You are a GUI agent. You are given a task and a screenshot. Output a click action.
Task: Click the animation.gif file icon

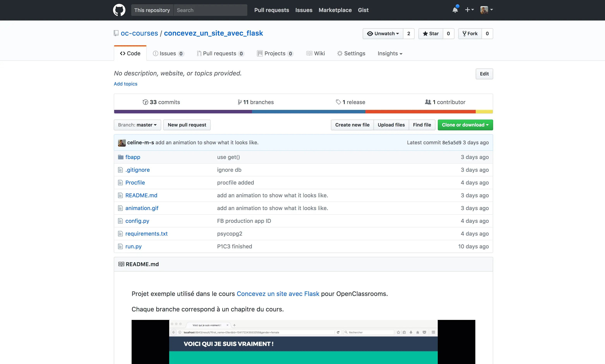pyautogui.click(x=120, y=208)
